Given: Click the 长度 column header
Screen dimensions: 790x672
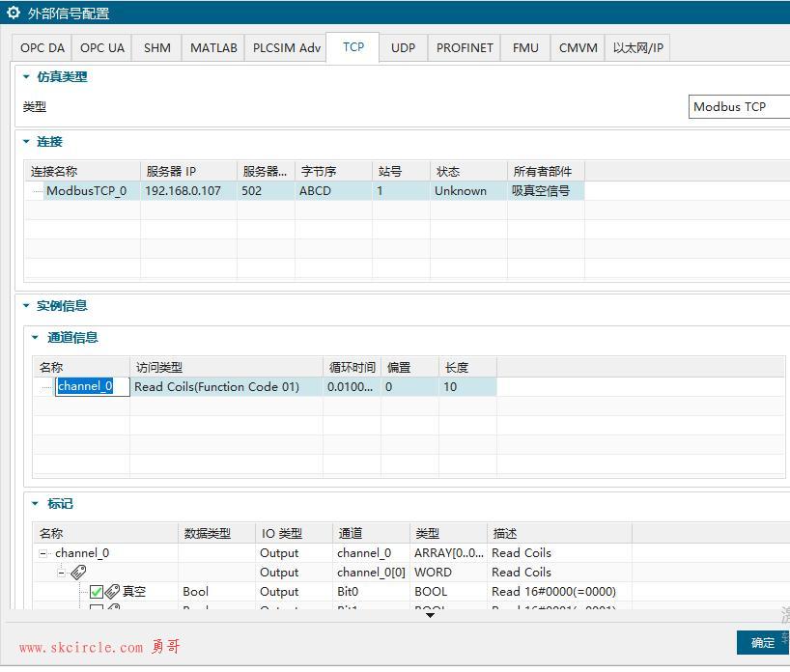Looking at the screenshot, I should (467, 368).
